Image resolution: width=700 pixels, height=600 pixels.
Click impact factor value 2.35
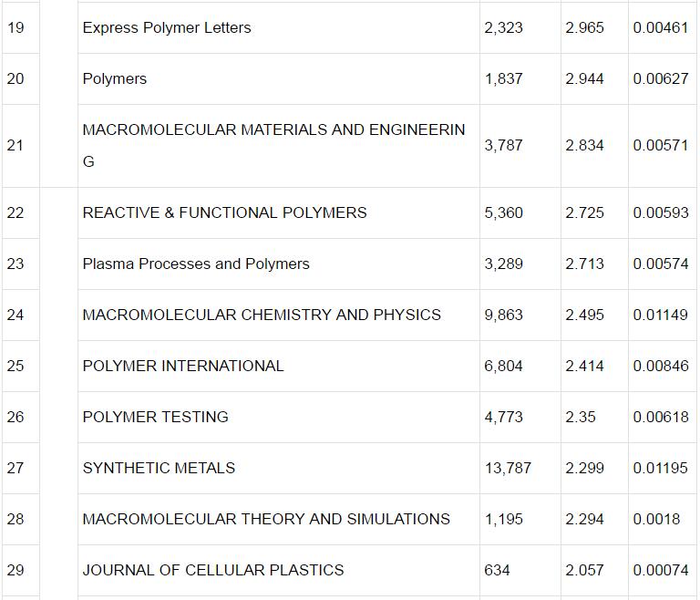click(x=581, y=417)
